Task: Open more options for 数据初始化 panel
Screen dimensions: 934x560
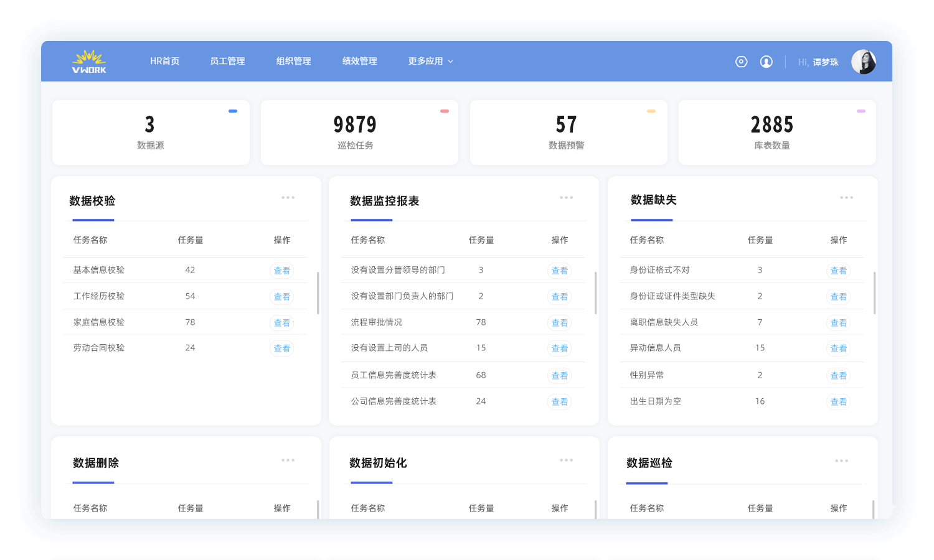Action: (x=566, y=460)
